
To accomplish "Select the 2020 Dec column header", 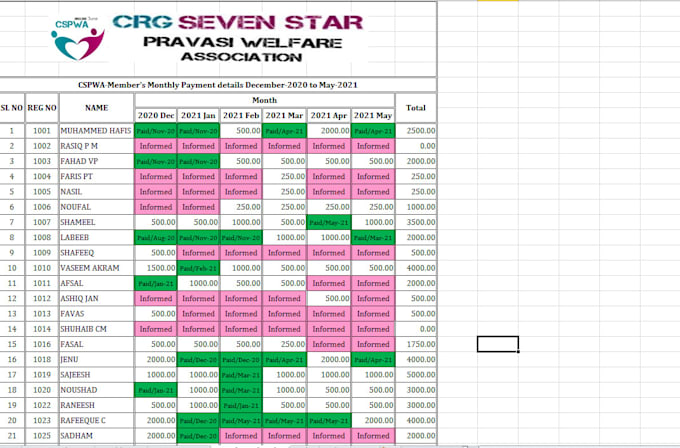I will (156, 115).
